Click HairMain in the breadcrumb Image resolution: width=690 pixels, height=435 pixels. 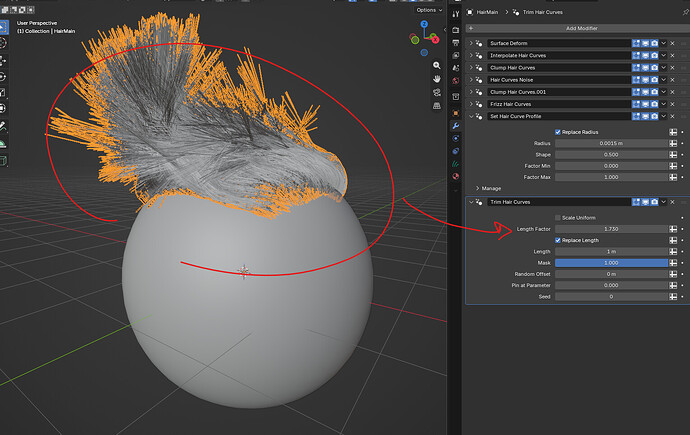(x=487, y=12)
